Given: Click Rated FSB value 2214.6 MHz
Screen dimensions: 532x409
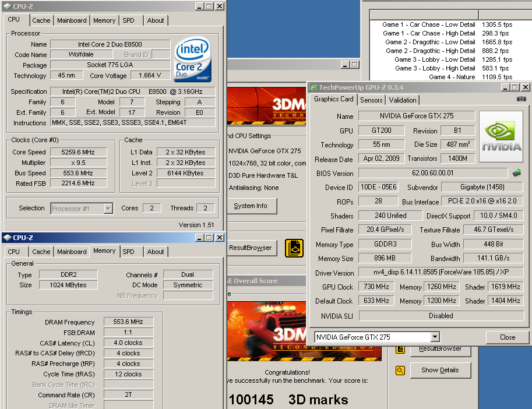Looking at the screenshot, I should 79,183.
